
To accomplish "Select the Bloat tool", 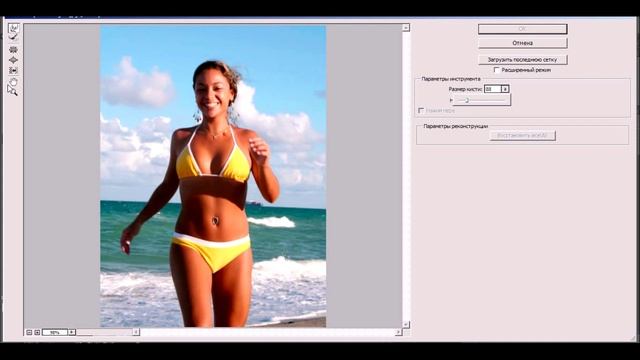I will [13, 60].
